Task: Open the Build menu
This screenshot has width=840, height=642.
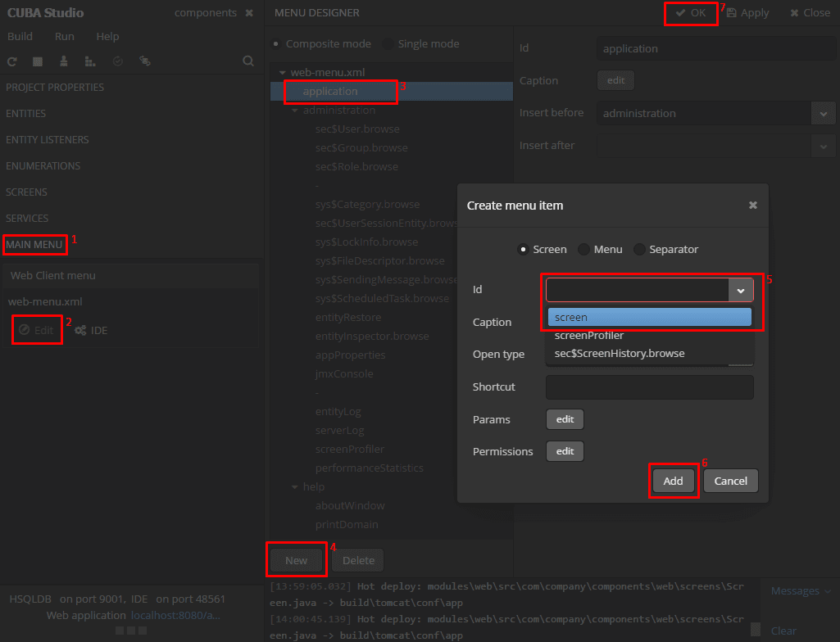Action: pos(20,36)
